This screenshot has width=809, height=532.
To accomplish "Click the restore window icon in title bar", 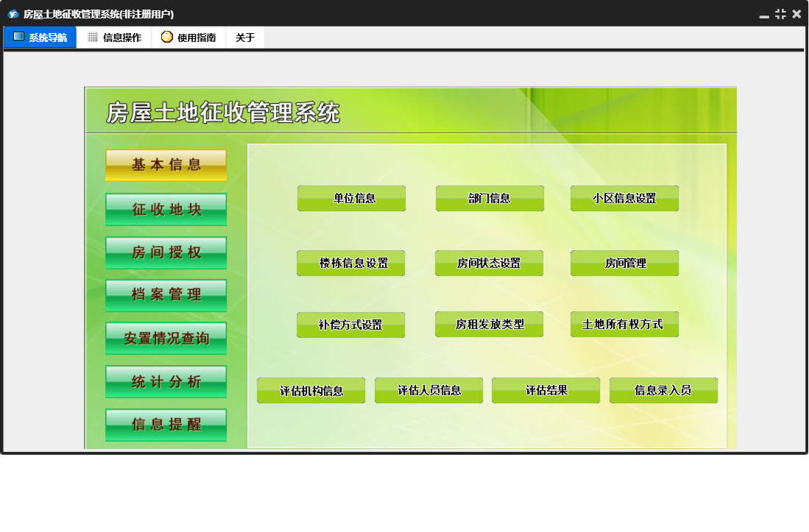I will [780, 14].
